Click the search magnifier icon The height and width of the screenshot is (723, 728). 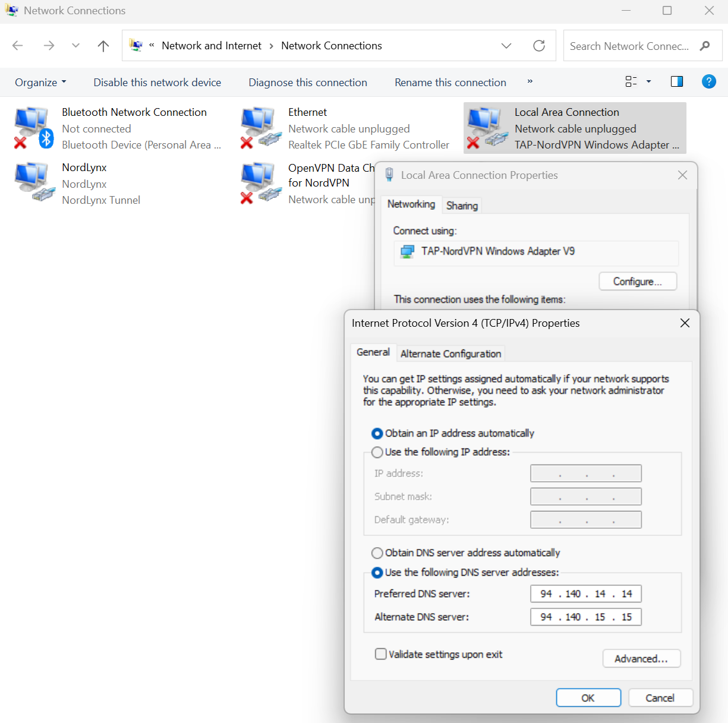pyautogui.click(x=705, y=46)
